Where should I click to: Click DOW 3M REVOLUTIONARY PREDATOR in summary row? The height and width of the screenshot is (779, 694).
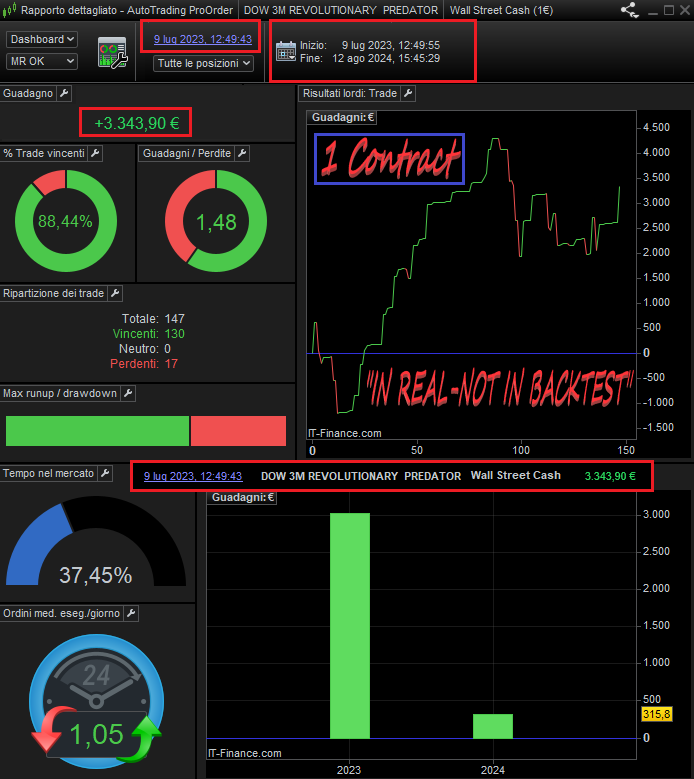click(361, 476)
